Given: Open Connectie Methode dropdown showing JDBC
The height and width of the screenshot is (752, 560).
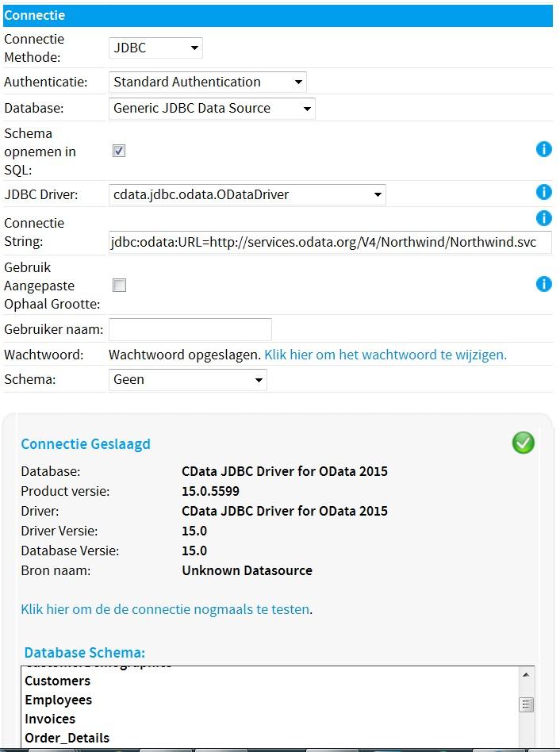Looking at the screenshot, I should tap(155, 48).
